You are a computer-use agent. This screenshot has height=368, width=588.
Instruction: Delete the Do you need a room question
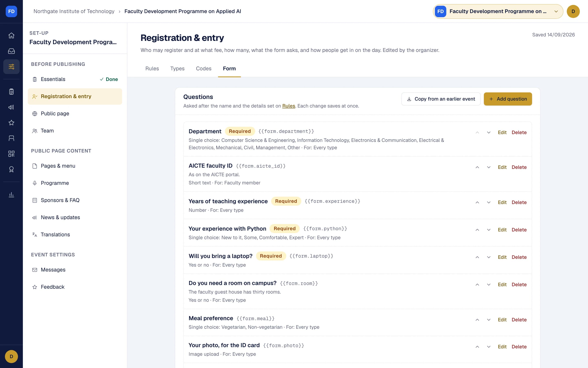[519, 285]
